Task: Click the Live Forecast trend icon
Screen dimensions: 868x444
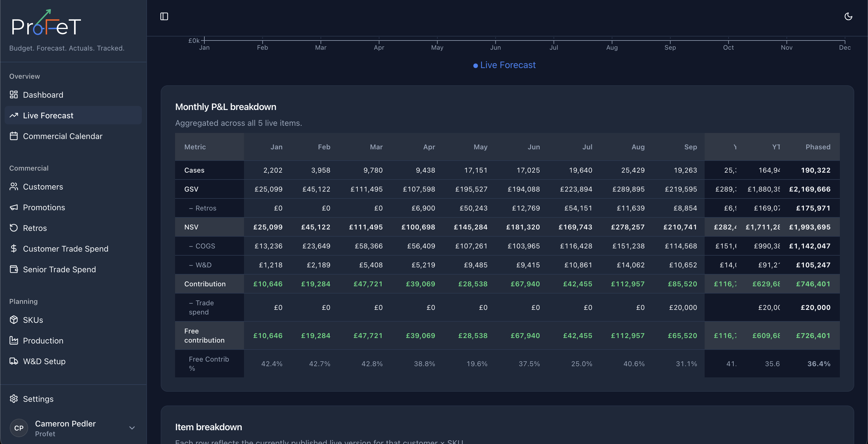Action: (x=14, y=115)
